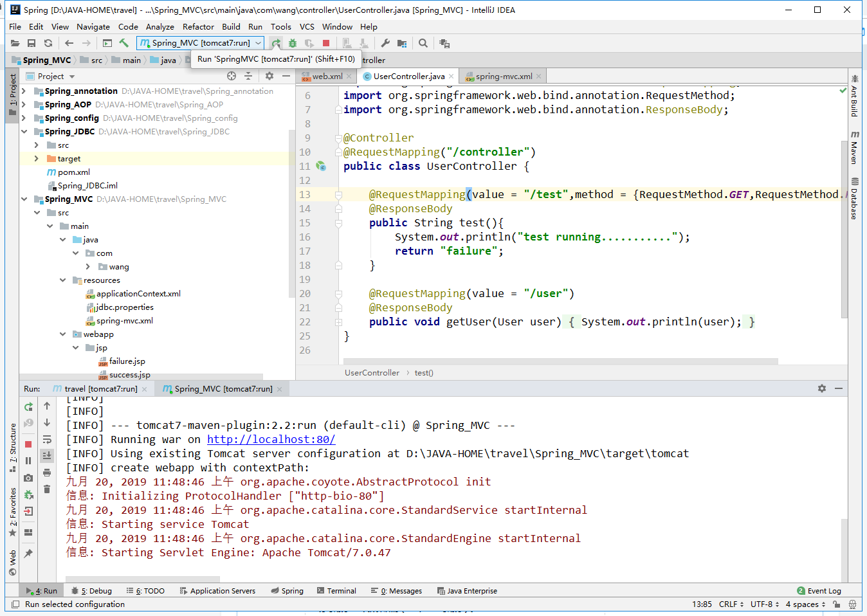This screenshot has width=867, height=616.
Task: Toggle code folding on line 13
Action: pyautogui.click(x=338, y=195)
